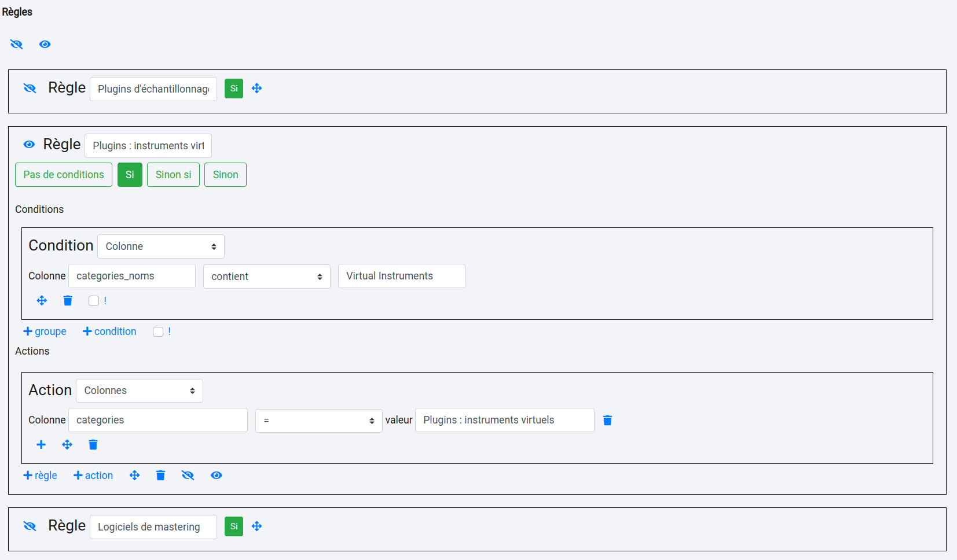The width and height of the screenshot is (957, 560).
Task: Toggle negation checkbox inside the Condition box
Action: [94, 301]
